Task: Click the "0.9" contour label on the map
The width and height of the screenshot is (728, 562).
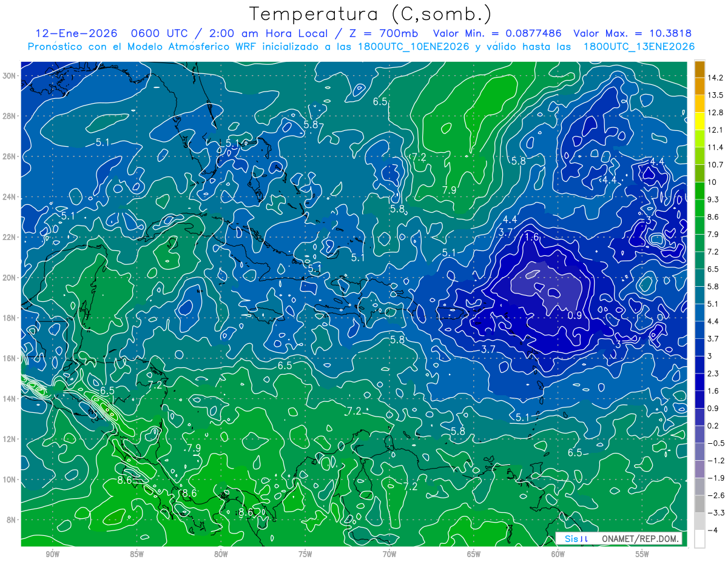Action: (x=575, y=316)
